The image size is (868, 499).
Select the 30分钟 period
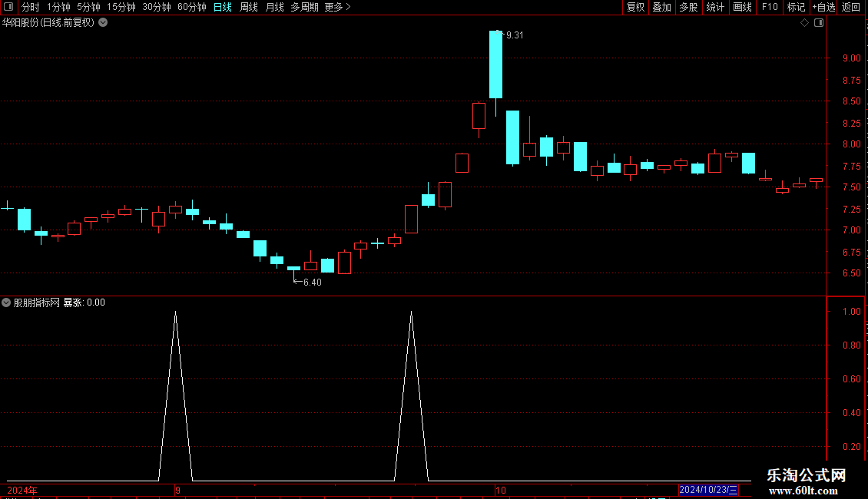tap(157, 7)
